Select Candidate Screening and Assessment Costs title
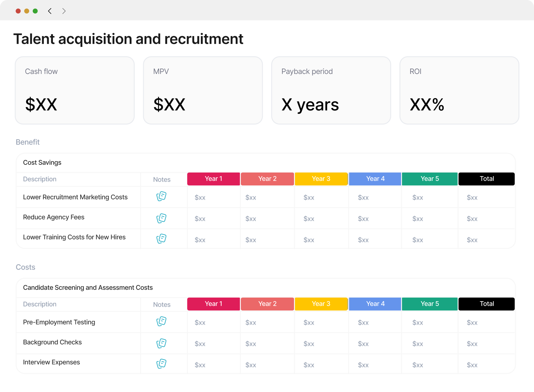534x392 pixels. pos(88,288)
